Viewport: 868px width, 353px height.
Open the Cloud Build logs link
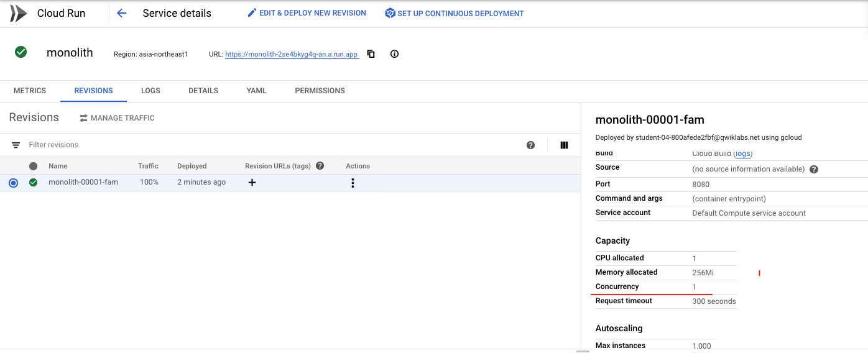click(x=742, y=154)
